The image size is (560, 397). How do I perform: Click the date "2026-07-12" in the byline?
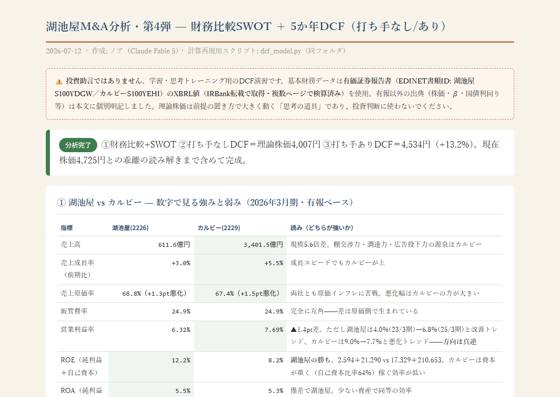[x=64, y=51]
